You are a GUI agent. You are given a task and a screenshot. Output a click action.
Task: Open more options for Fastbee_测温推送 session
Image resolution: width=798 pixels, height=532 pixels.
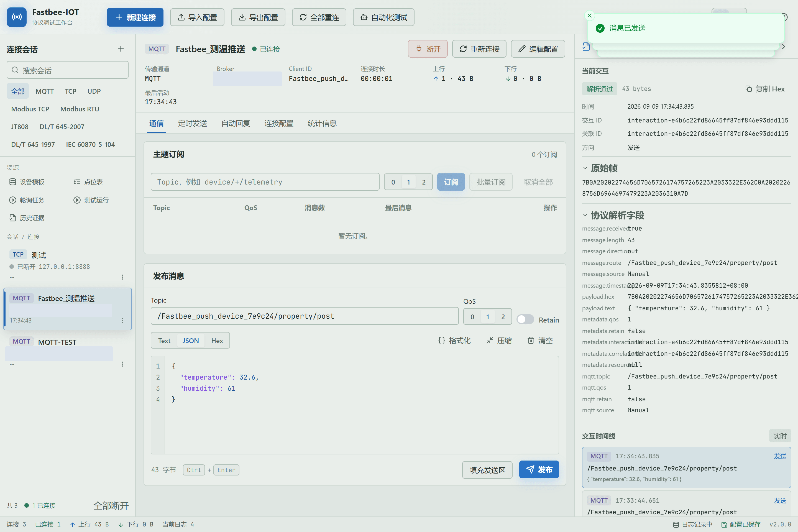tap(122, 320)
